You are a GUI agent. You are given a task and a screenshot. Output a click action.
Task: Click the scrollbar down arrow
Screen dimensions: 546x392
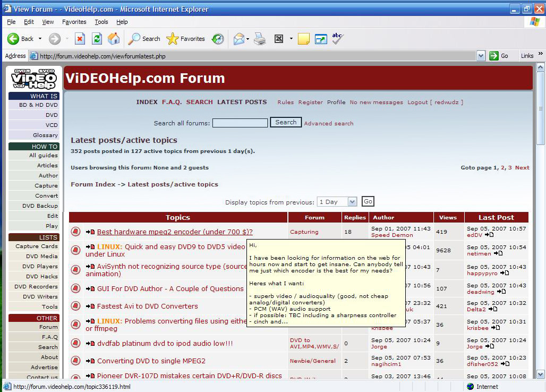click(x=541, y=374)
